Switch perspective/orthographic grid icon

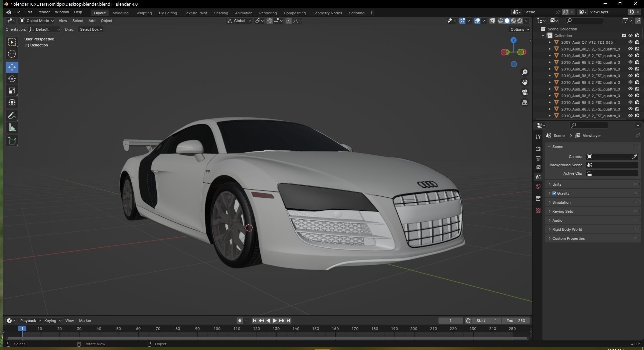point(525,102)
